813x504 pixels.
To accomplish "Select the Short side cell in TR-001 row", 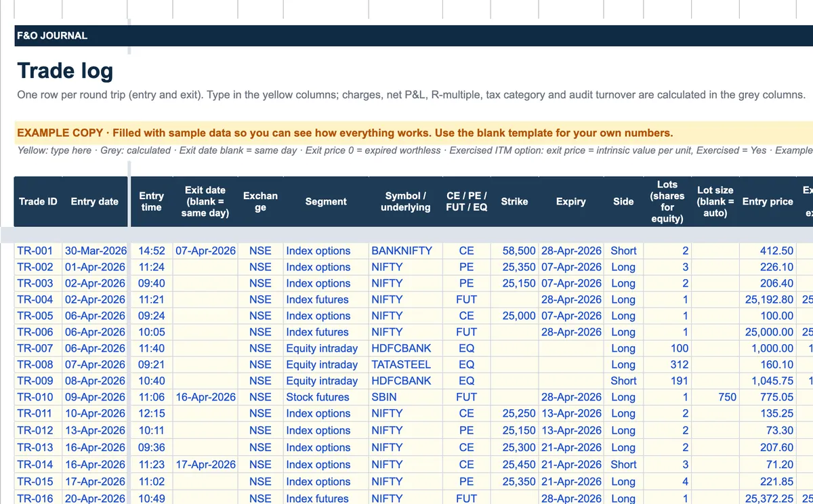I will click(x=623, y=251).
